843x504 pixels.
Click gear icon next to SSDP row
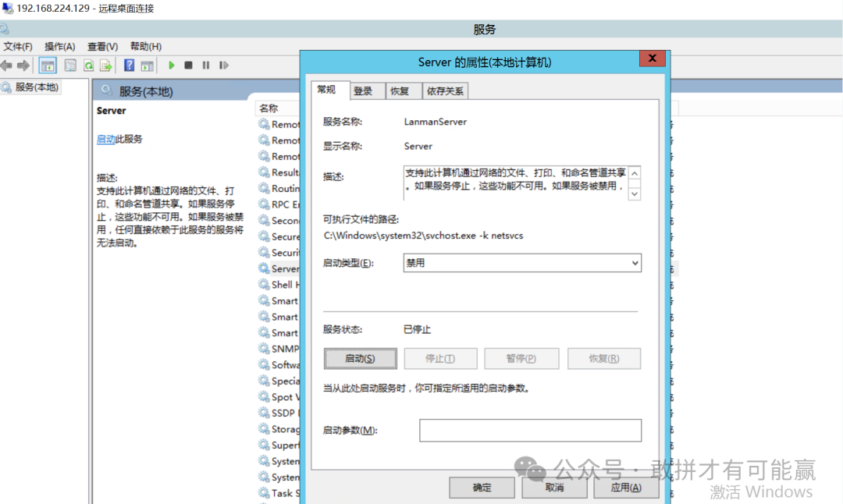click(264, 413)
